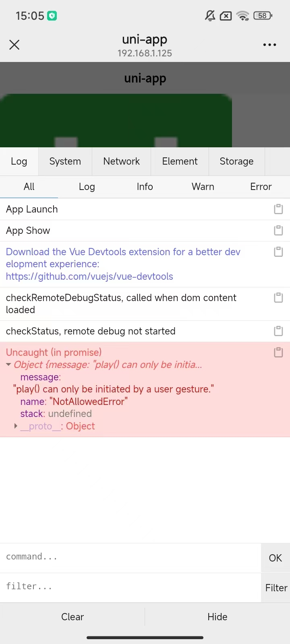Filter logs by Error level
290x644 pixels.
point(261,187)
